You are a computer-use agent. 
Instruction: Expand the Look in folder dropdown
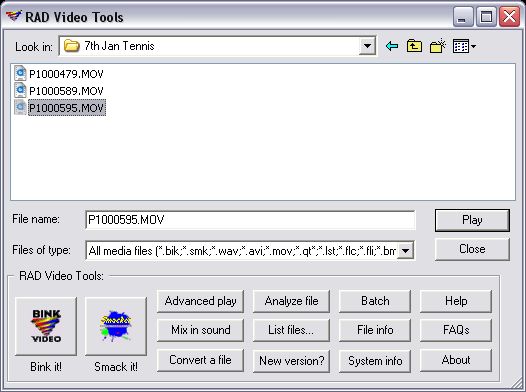pos(367,46)
